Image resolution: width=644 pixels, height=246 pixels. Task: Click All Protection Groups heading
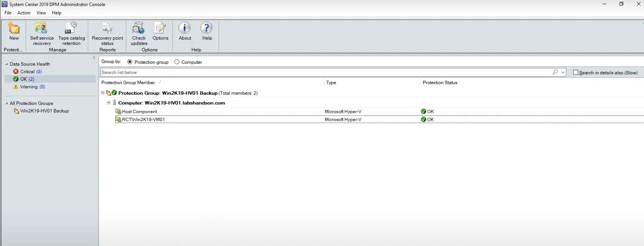(x=31, y=103)
